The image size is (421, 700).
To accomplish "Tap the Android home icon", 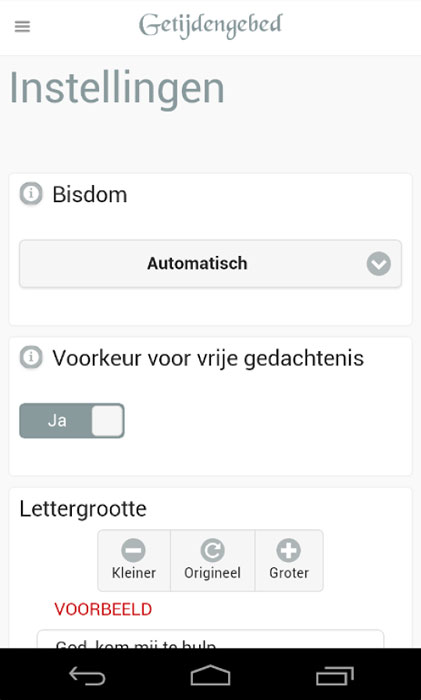I will [x=210, y=675].
